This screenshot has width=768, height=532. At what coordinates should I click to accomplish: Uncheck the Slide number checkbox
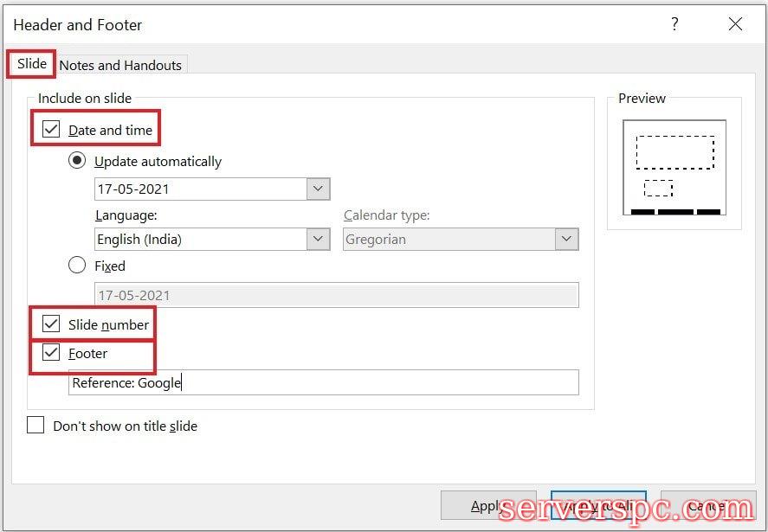click(52, 325)
